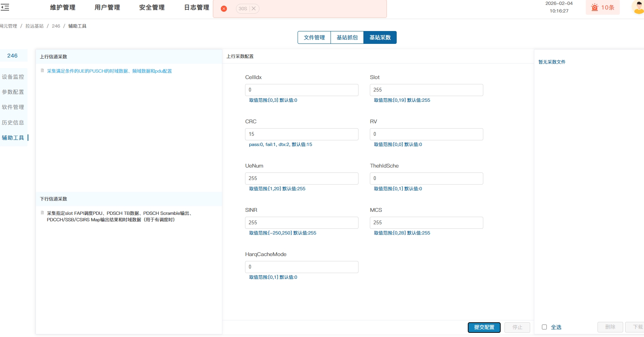Toggle the 全选 checkbox
644x337 pixels.
[544, 327]
